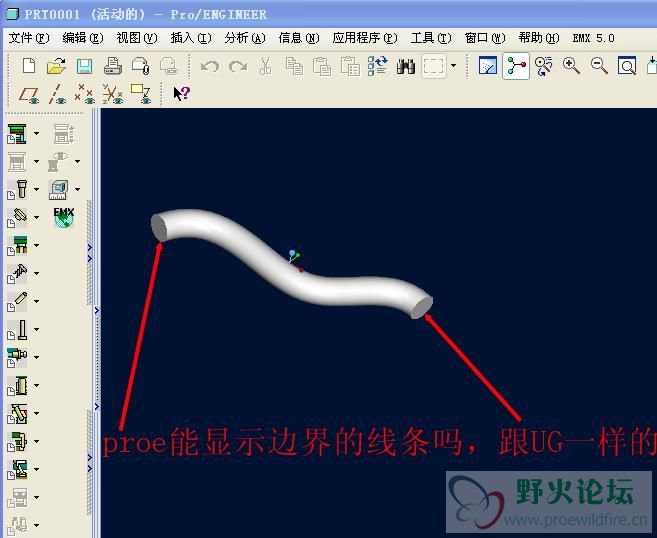
Task: Click the Repaint screen icon
Action: [488, 66]
